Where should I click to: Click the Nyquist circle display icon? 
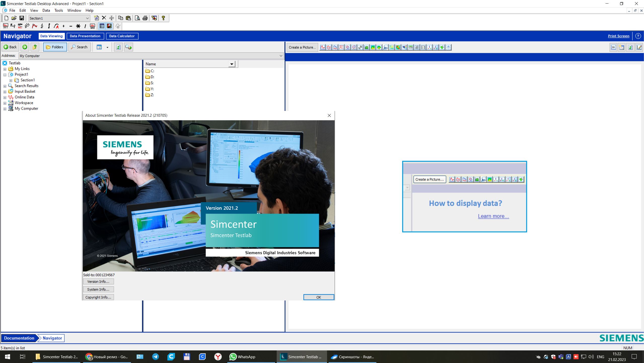[348, 47]
